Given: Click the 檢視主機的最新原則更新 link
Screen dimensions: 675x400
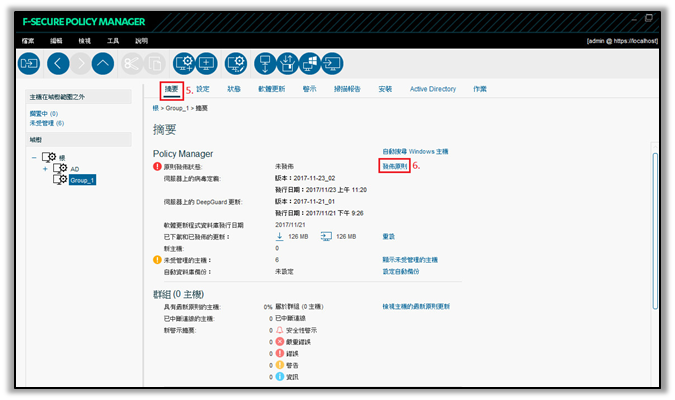Looking at the screenshot, I should tap(416, 306).
